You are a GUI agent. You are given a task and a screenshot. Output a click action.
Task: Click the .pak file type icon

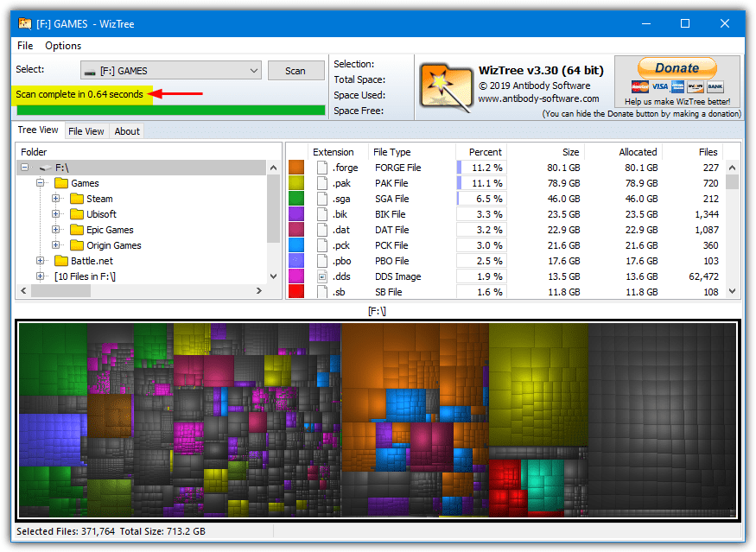coord(322,183)
